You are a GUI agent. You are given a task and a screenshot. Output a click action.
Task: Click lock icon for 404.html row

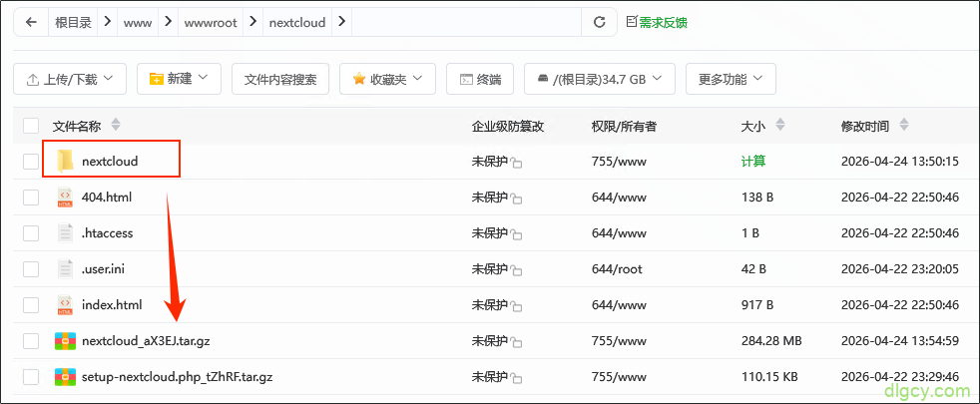pyautogui.click(x=516, y=199)
